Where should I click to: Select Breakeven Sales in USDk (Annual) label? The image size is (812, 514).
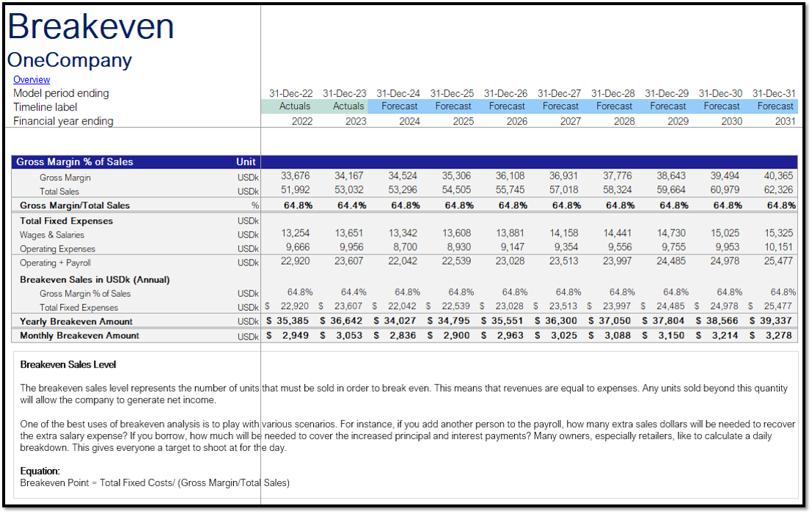95,280
